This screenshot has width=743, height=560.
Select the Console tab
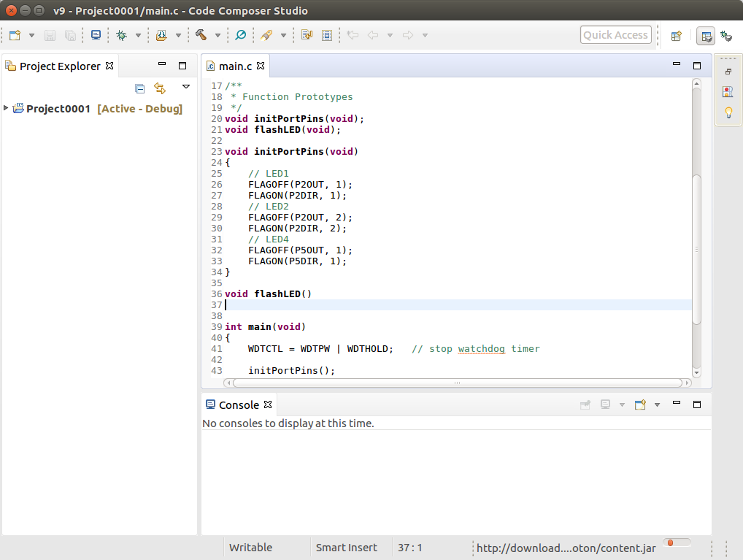238,404
